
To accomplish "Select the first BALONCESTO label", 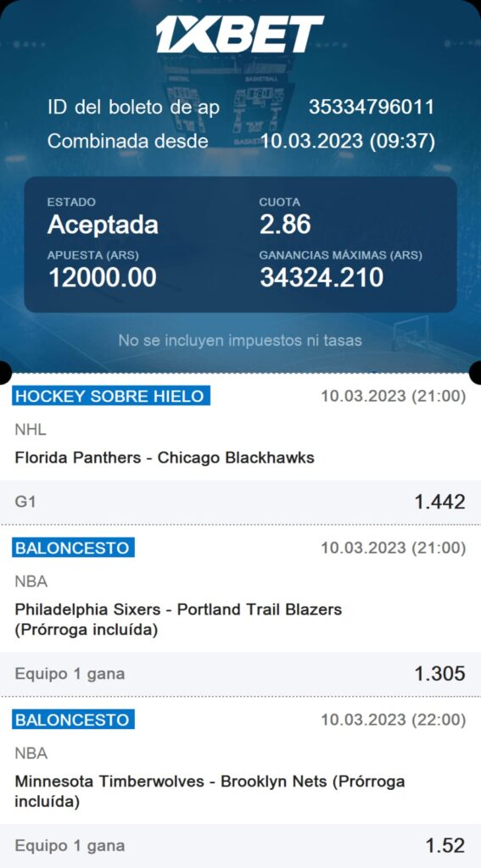I will pos(73,548).
